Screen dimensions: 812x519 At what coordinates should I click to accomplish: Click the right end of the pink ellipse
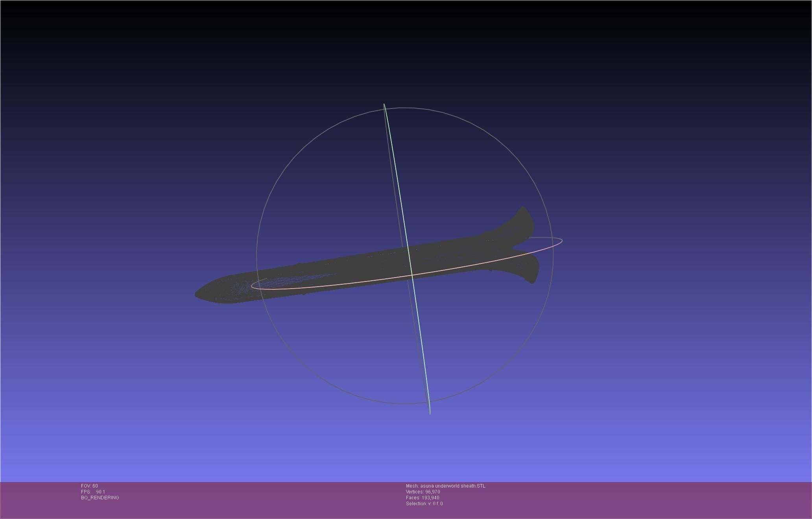[562, 240]
